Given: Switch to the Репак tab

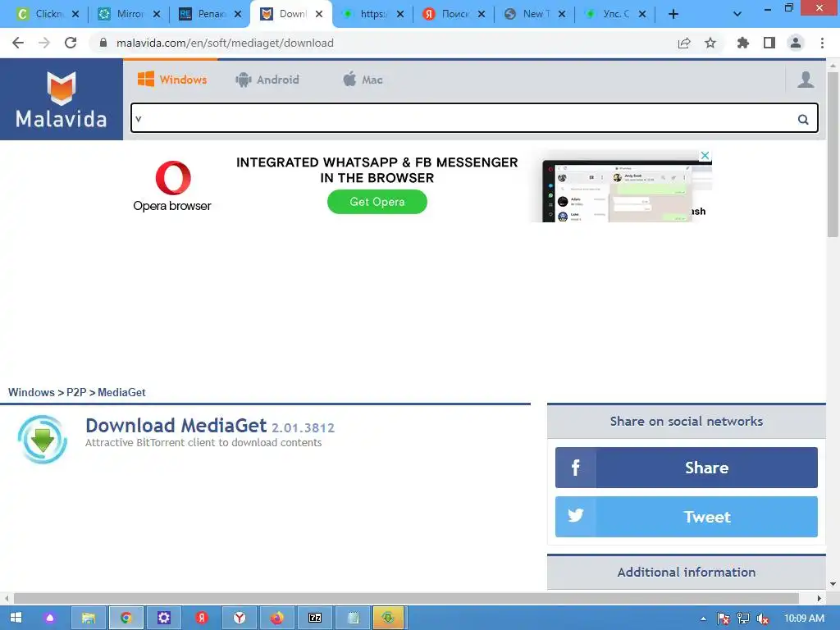Looking at the screenshot, I should click(210, 14).
